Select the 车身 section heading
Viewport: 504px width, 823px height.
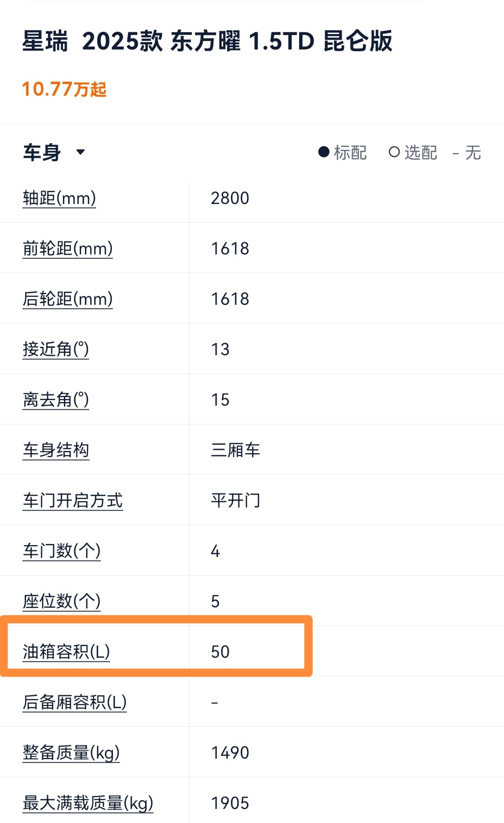click(x=42, y=152)
